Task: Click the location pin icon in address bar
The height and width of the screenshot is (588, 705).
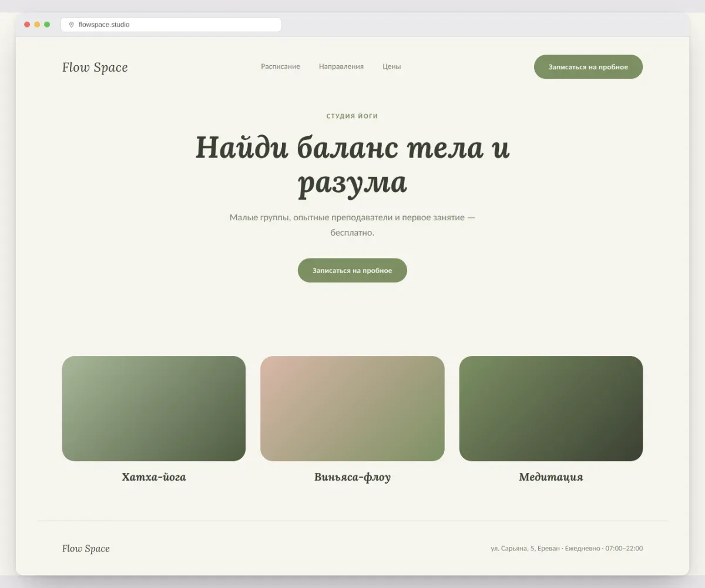Action: point(72,25)
